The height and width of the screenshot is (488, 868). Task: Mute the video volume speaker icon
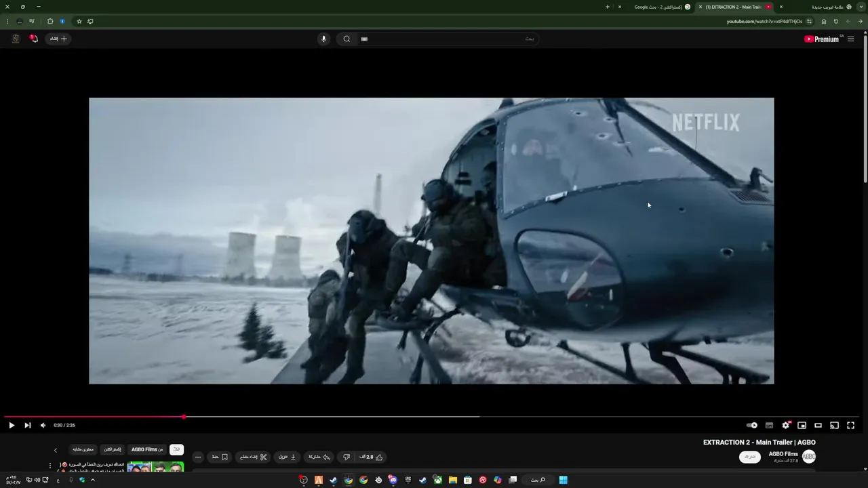pos(43,426)
